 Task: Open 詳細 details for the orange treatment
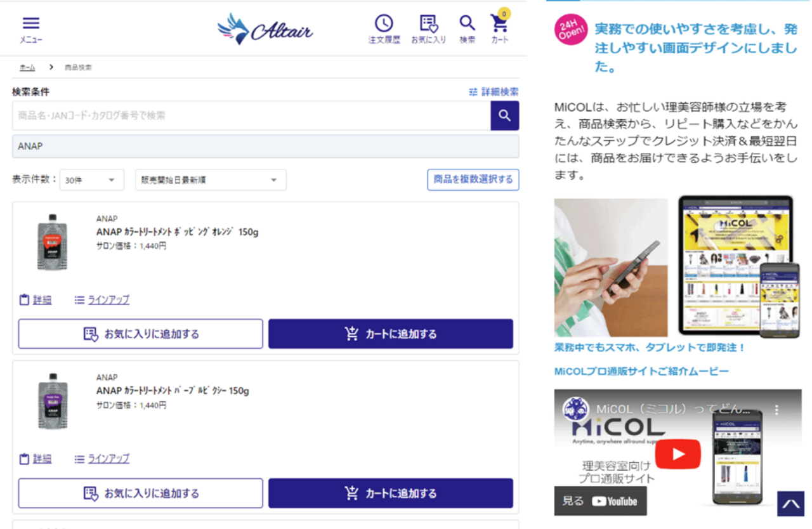click(41, 300)
